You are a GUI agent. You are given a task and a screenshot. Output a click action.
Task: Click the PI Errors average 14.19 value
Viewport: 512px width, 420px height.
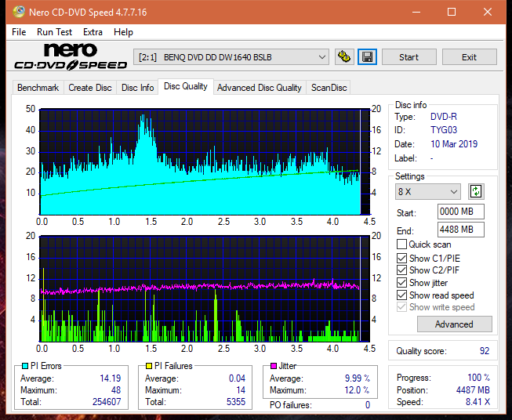click(x=111, y=378)
